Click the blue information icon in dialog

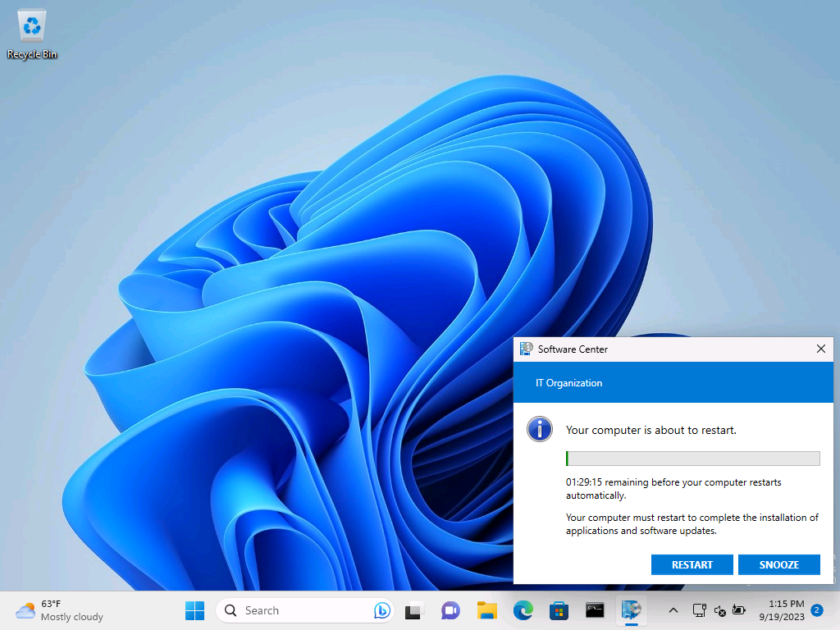540,429
